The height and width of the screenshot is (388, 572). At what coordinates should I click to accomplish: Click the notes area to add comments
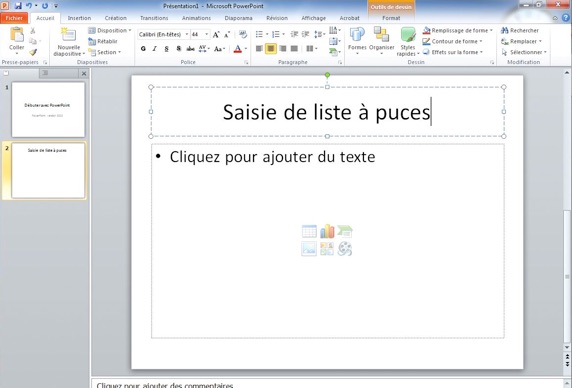328,384
